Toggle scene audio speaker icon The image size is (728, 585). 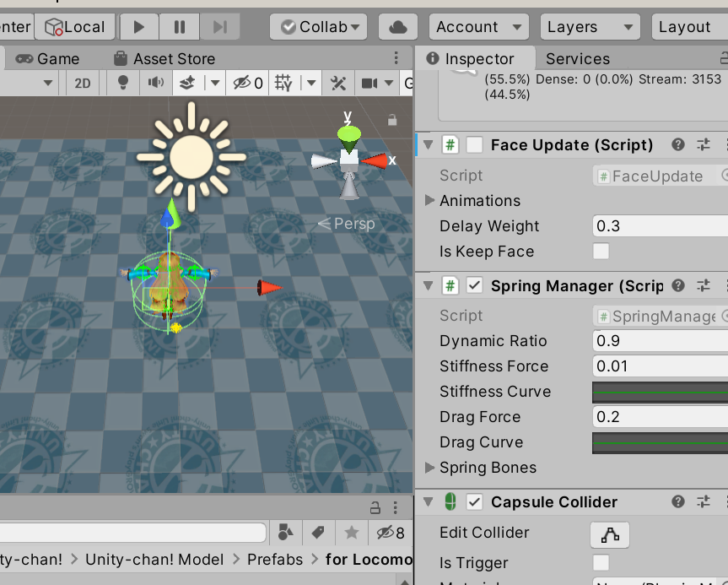pyautogui.click(x=155, y=84)
